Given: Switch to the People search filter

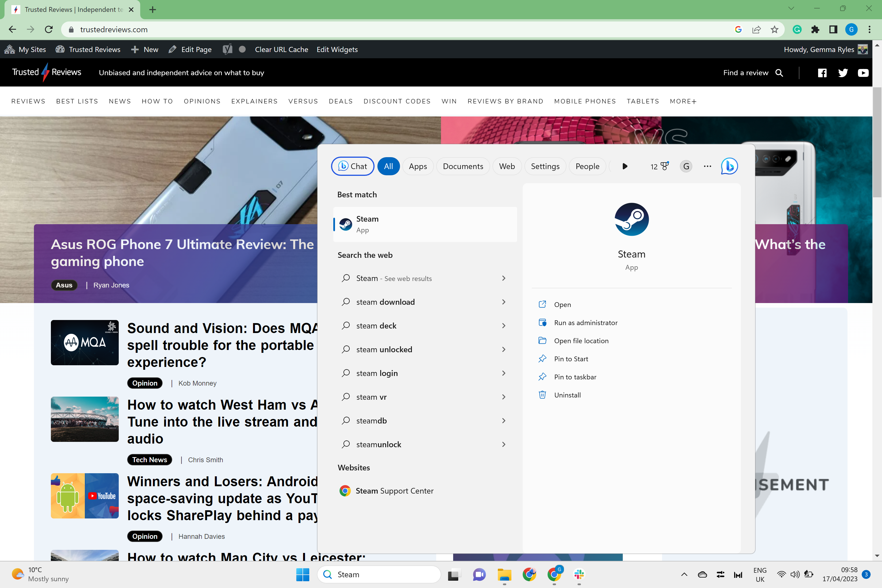Looking at the screenshot, I should tap(587, 166).
